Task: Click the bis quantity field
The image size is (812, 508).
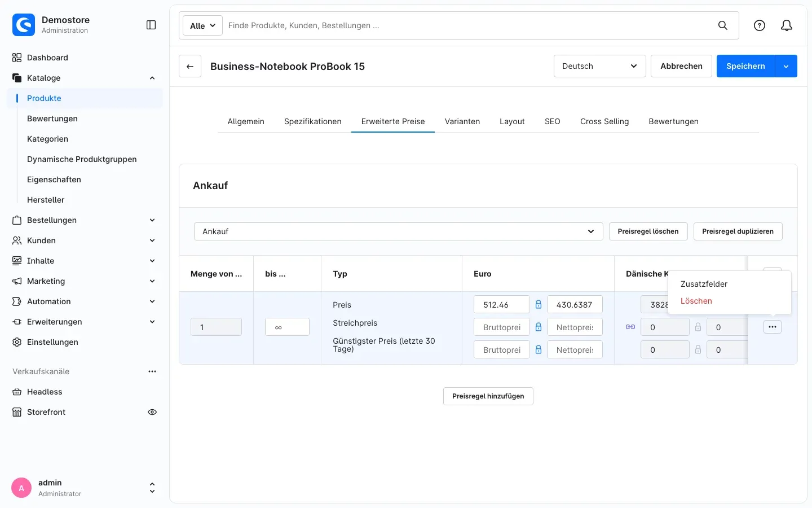Action: pos(287,327)
